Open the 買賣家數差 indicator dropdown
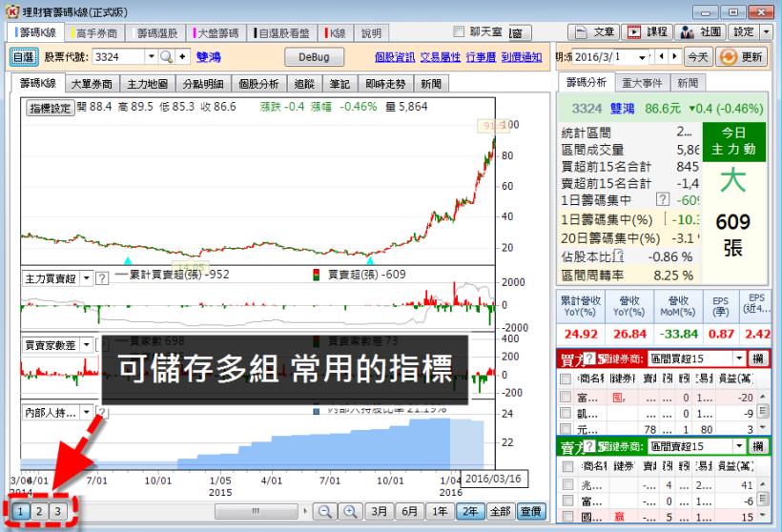The height and width of the screenshot is (532, 782). click(x=86, y=344)
